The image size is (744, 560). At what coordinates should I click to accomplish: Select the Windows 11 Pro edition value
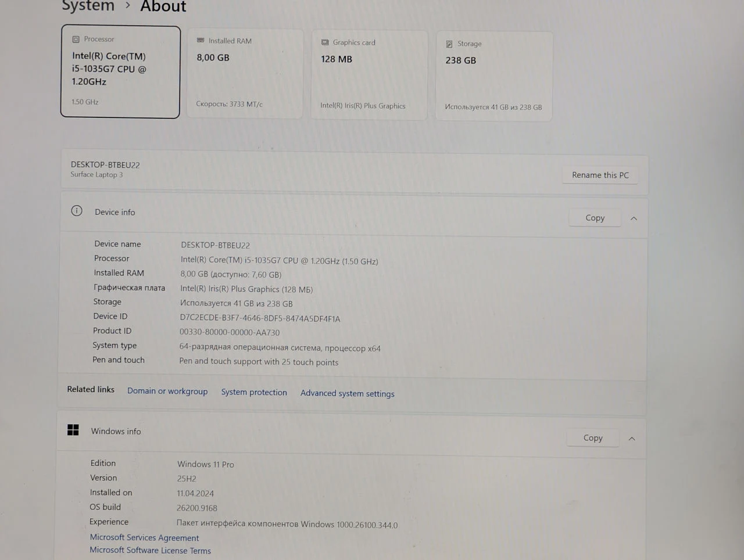point(206,464)
